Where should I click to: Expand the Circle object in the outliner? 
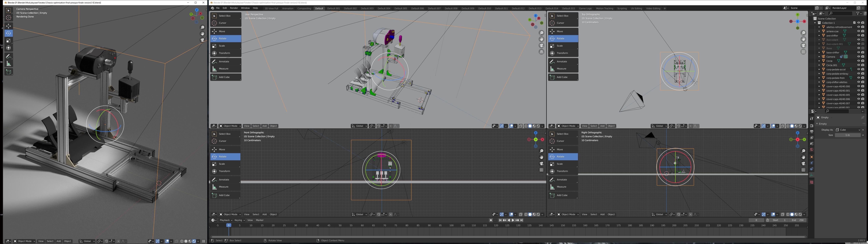820,61
